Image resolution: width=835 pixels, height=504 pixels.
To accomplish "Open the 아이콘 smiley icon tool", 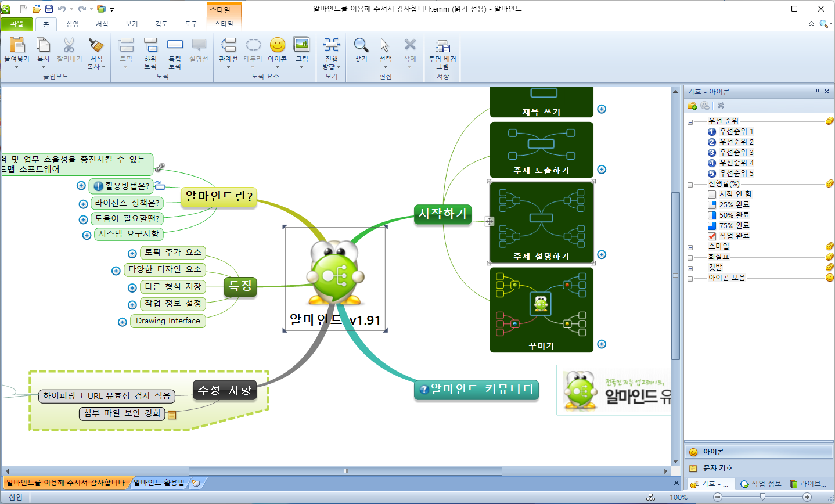I will coord(278,45).
